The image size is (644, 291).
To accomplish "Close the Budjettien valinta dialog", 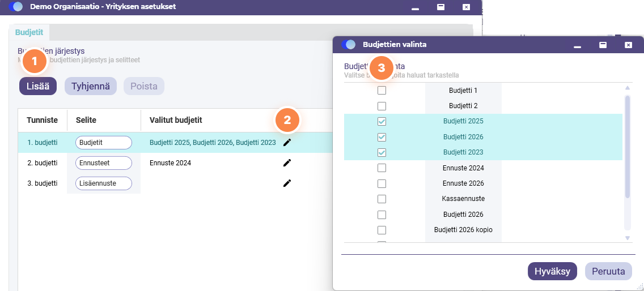I will 628,45.
